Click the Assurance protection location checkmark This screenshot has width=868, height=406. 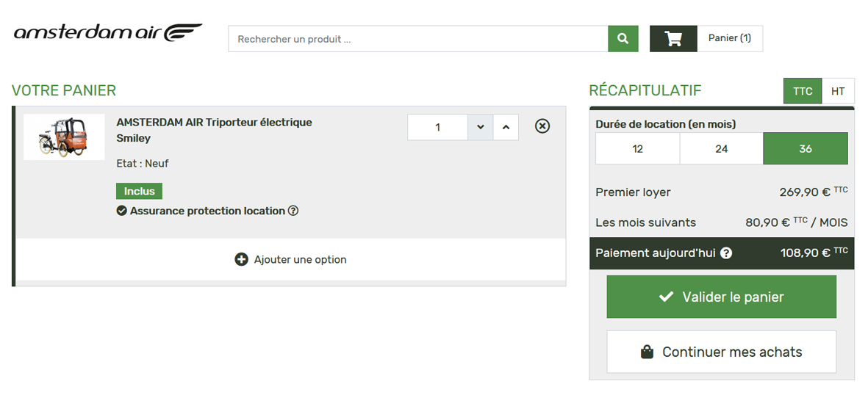(122, 211)
